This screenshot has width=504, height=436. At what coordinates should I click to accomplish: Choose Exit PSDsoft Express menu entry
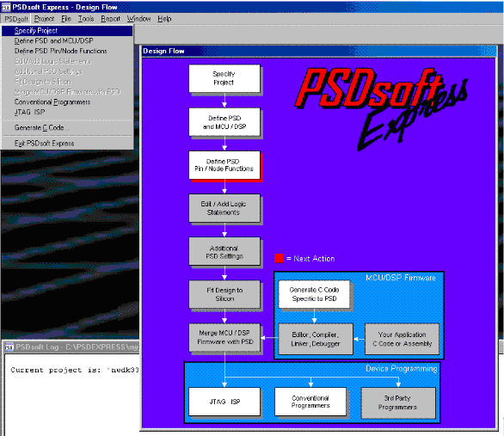(x=67, y=144)
